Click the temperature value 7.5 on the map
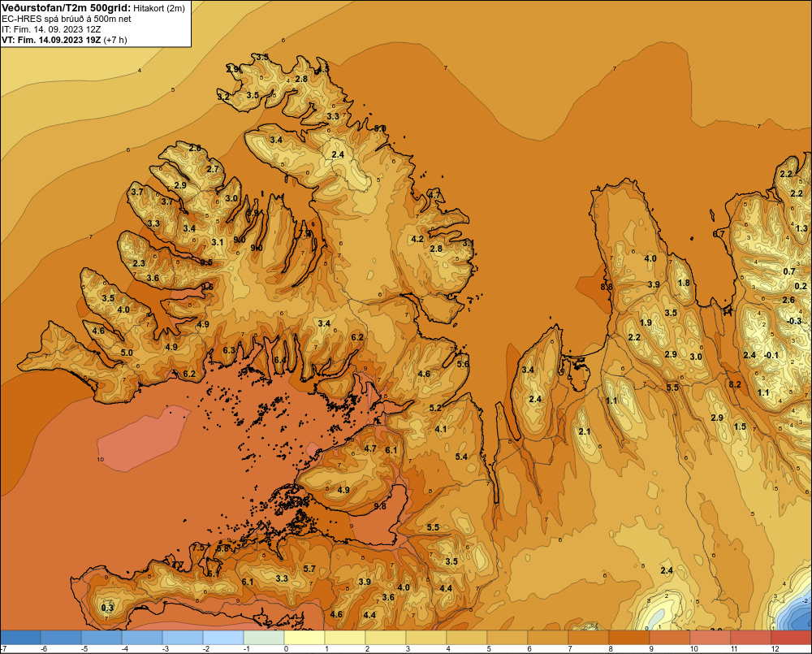 pyautogui.click(x=199, y=548)
